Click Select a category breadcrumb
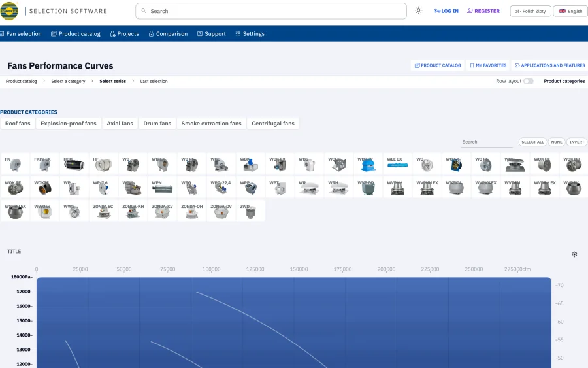This screenshot has width=588, height=368. [68, 82]
